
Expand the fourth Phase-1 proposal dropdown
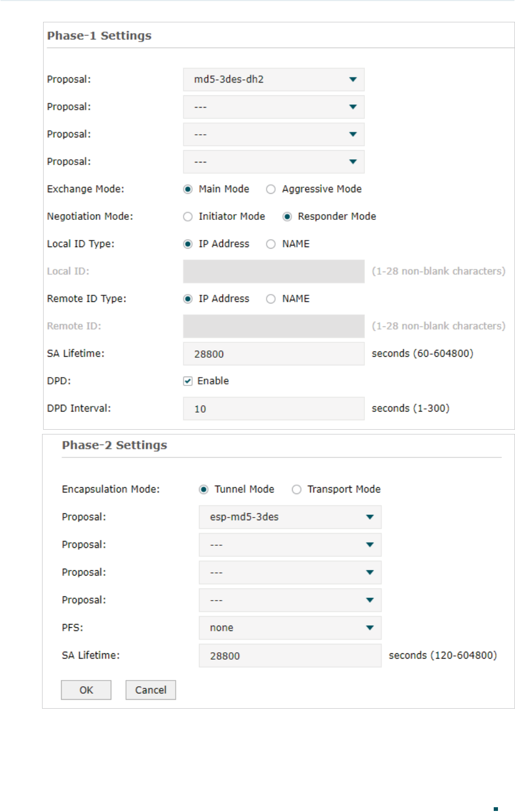pos(273,162)
